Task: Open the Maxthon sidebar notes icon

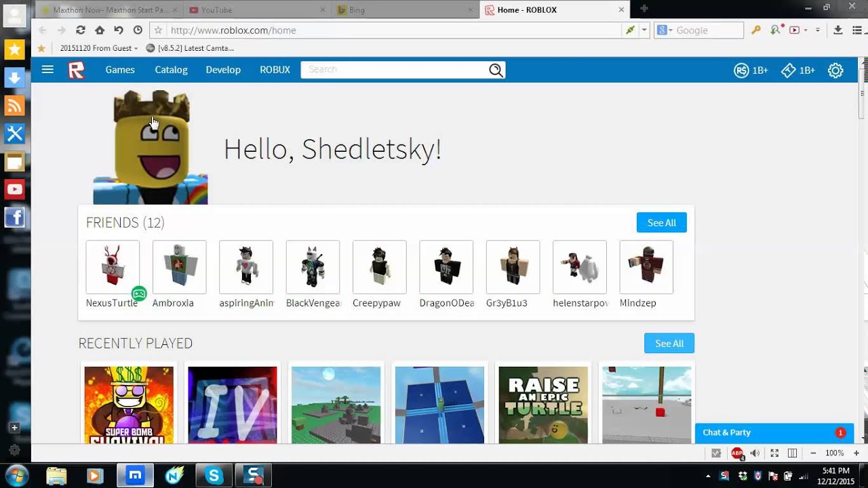Action: [14, 162]
